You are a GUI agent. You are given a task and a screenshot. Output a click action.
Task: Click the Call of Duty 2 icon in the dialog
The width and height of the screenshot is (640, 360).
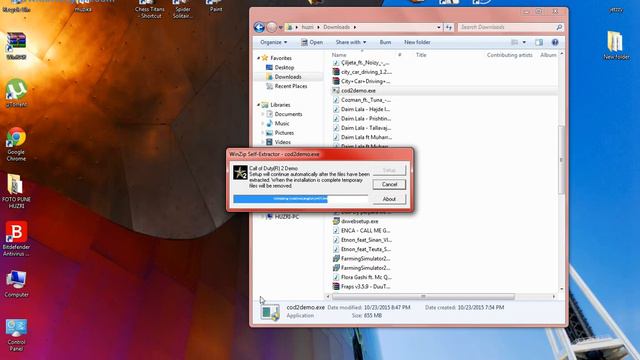240,172
